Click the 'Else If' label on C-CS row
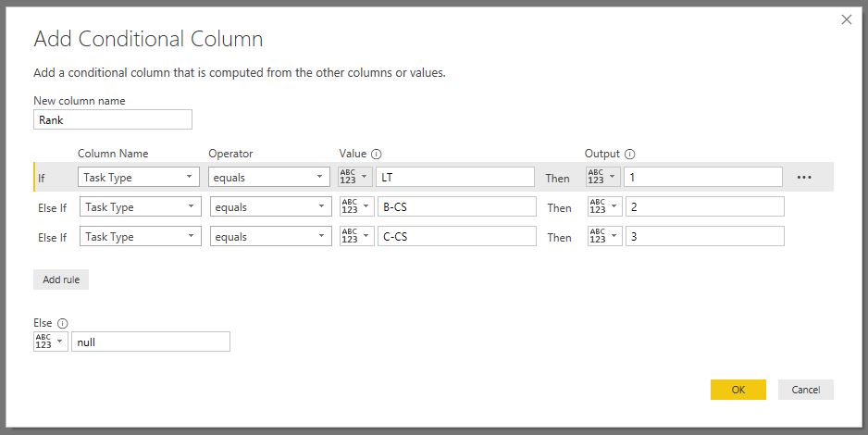 [x=52, y=238]
